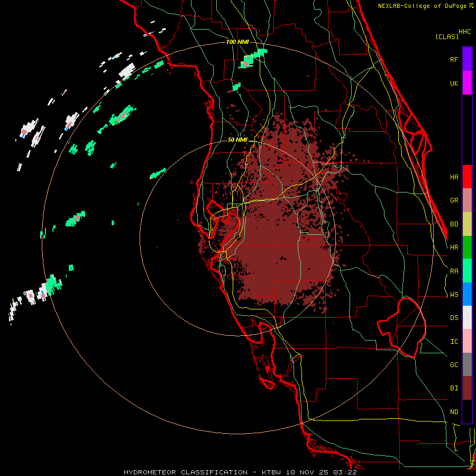Screen dimensions: 476x476
Task: Click the 100 NMI range ring label
Action: (237, 42)
